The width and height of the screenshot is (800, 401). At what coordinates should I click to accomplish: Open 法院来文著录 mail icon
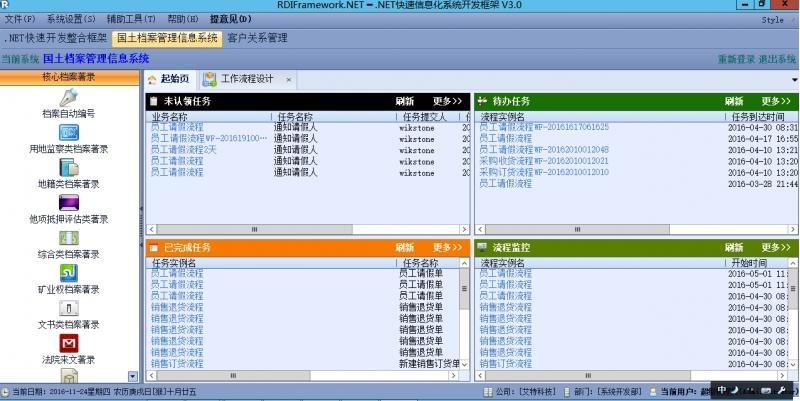point(68,343)
